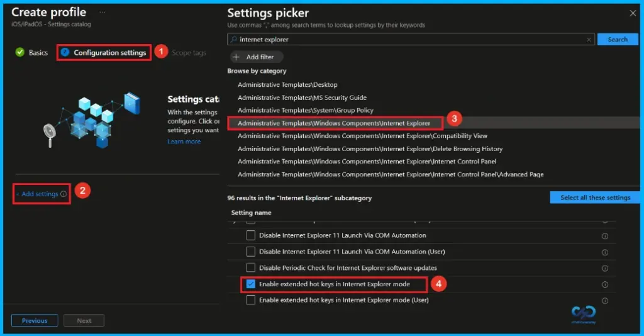This screenshot has height=336, width=644.
Task: Click the plus icon on Add filter
Action: pyautogui.click(x=236, y=57)
